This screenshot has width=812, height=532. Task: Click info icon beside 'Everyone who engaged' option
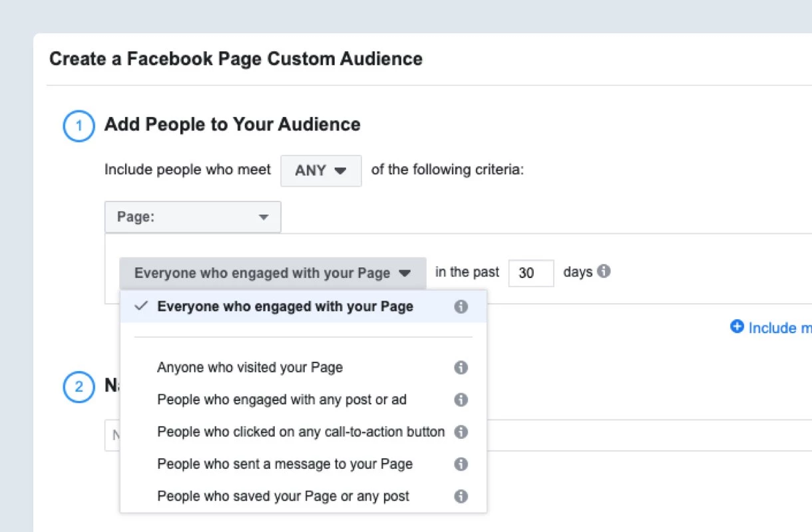coord(461,307)
